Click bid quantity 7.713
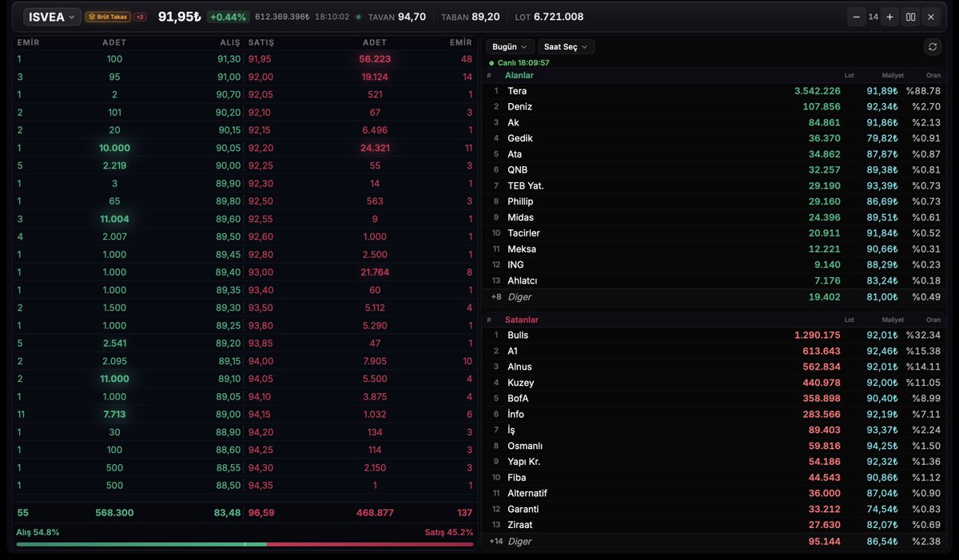959x560 pixels. [x=114, y=415]
